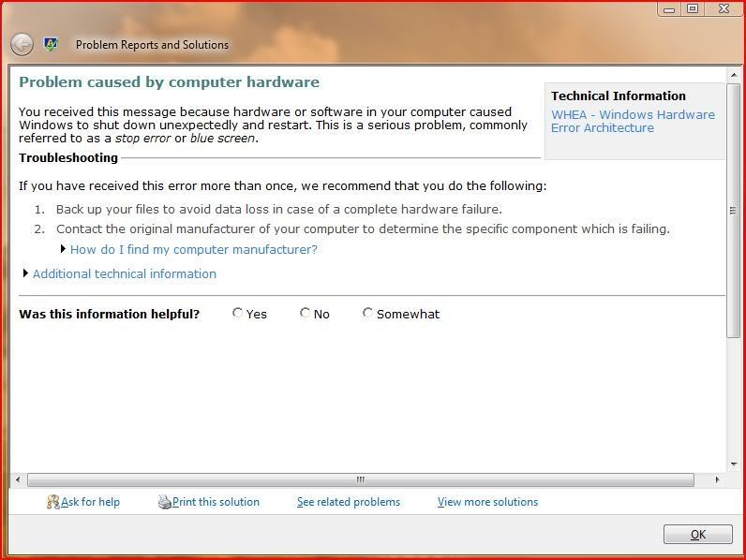746x560 pixels.
Task: Click the heading Problem caused by computer hardware
Action: (169, 82)
